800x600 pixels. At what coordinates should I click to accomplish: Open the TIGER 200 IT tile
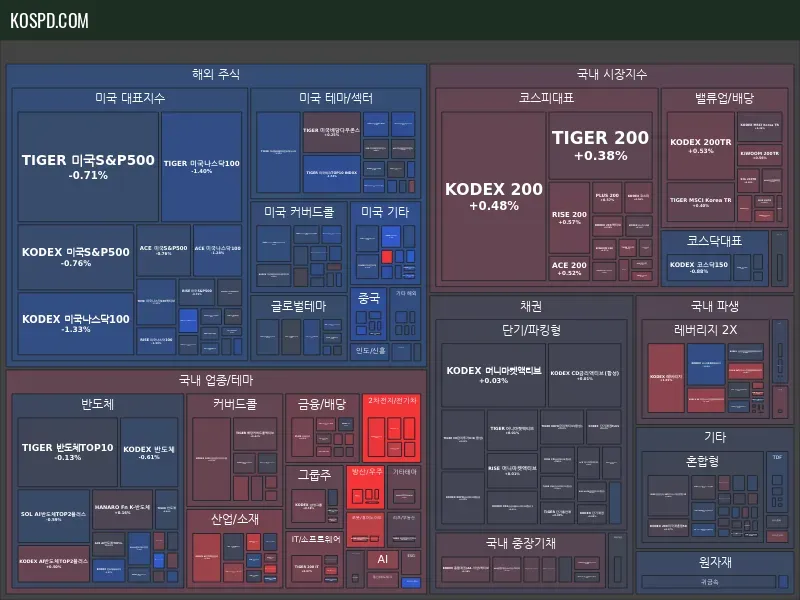(307, 568)
